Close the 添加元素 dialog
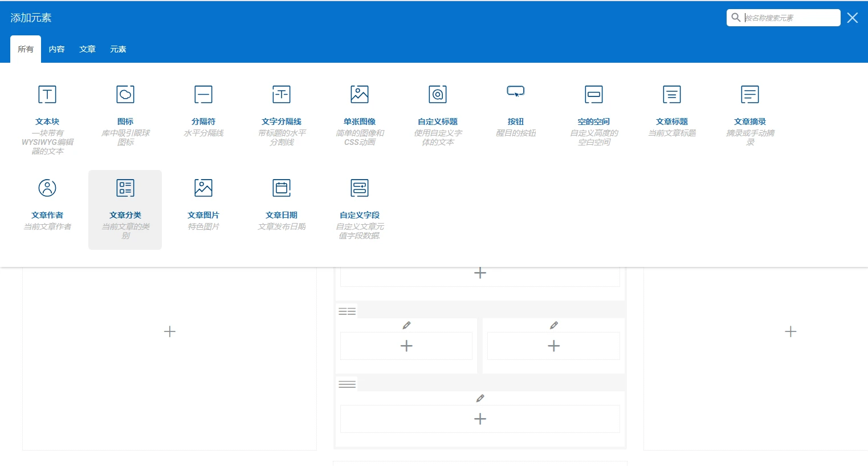This screenshot has height=466, width=868. (x=852, y=18)
